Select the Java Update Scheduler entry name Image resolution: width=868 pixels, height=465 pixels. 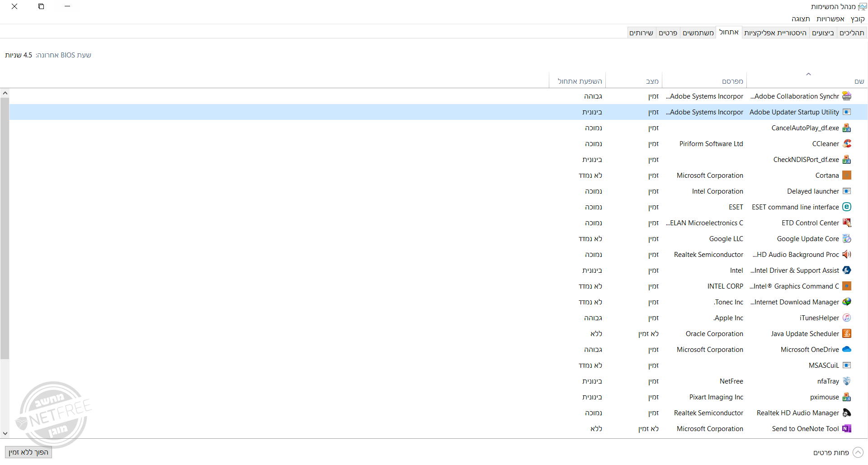(805, 334)
